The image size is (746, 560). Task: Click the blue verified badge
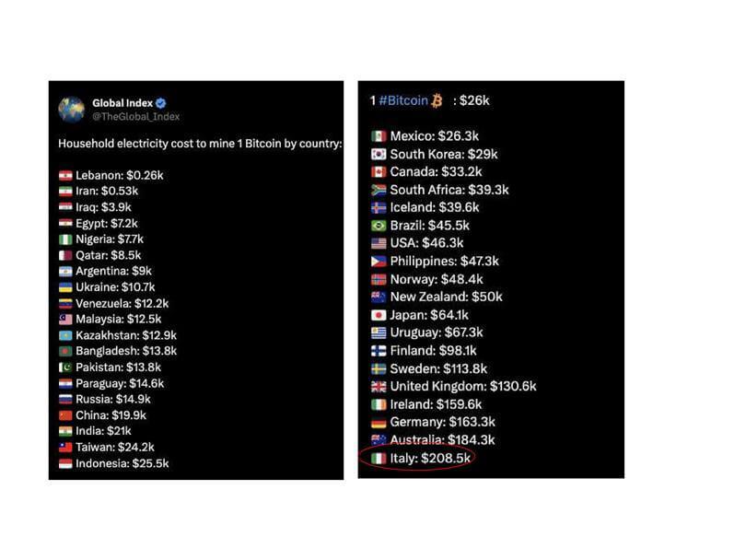(x=161, y=103)
